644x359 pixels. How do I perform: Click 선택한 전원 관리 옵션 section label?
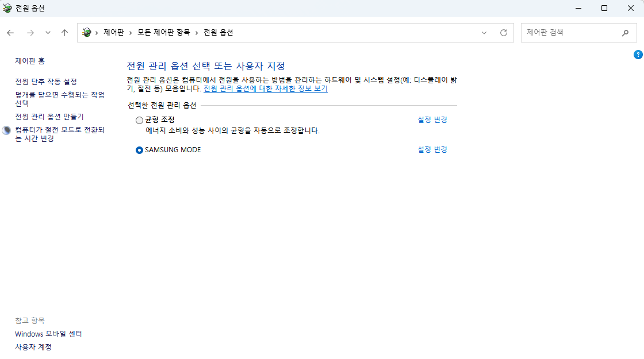pos(162,106)
